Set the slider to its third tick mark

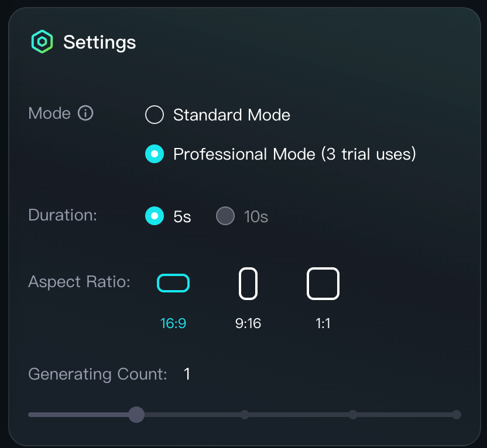click(x=353, y=415)
